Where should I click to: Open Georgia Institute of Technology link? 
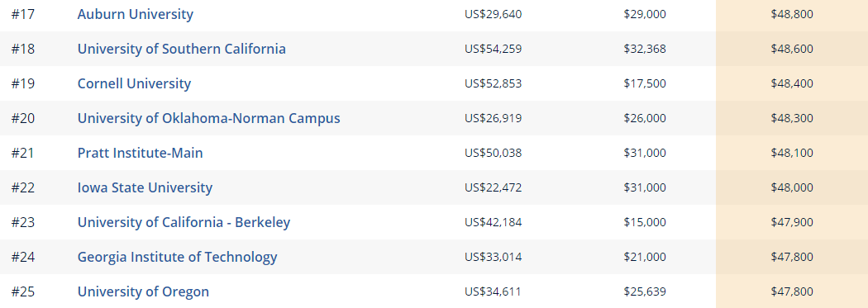click(x=177, y=257)
